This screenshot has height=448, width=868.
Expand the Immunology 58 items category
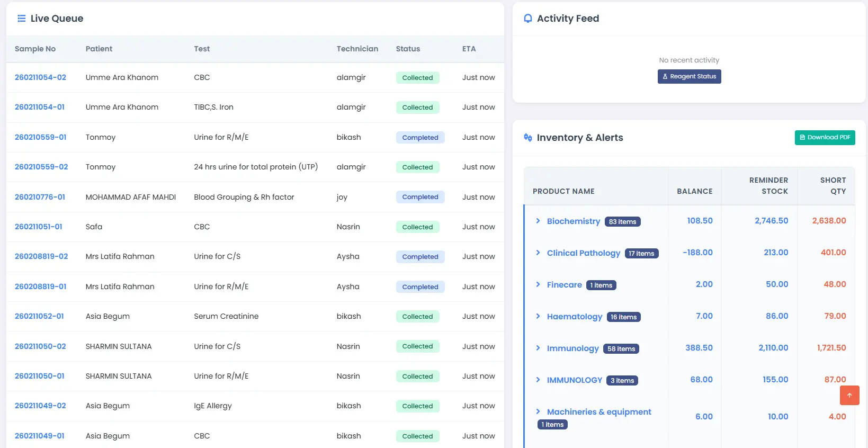538,348
